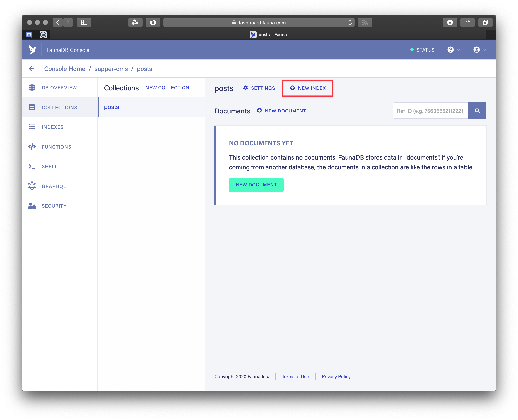This screenshot has width=518, height=420.
Task: Select posts in the collections list
Action: tap(151, 107)
